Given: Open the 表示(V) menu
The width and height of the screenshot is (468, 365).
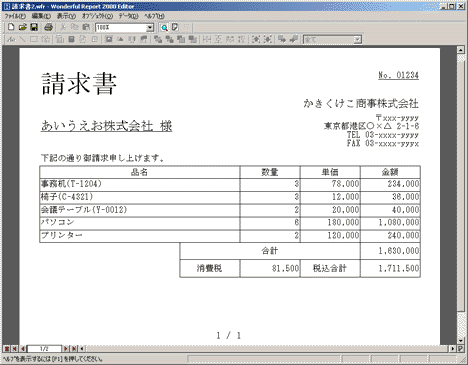Looking at the screenshot, I should point(66,16).
